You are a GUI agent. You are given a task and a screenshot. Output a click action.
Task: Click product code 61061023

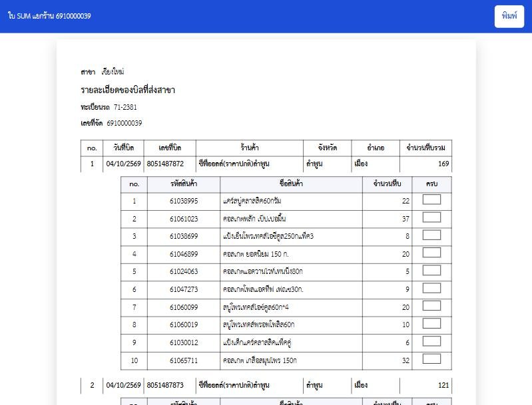click(x=184, y=219)
